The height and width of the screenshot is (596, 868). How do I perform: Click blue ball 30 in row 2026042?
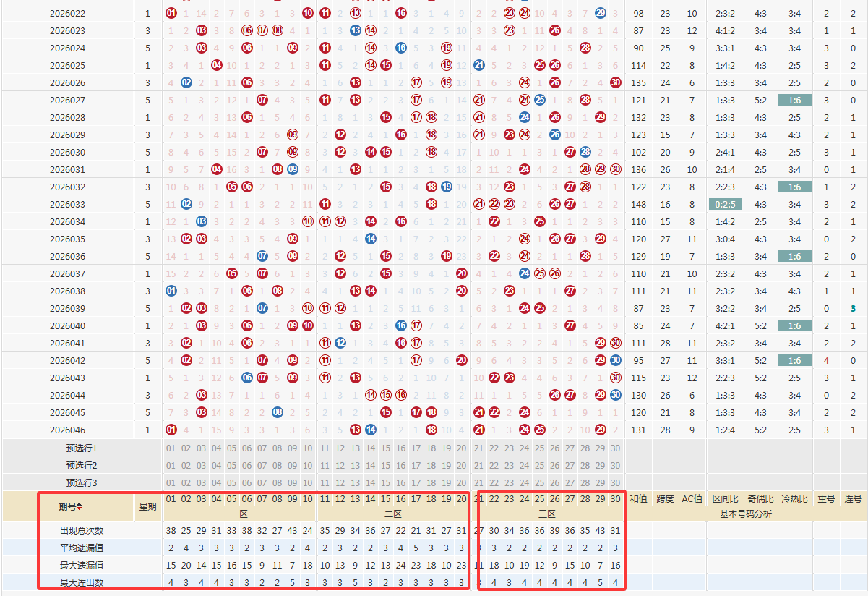[x=615, y=360]
